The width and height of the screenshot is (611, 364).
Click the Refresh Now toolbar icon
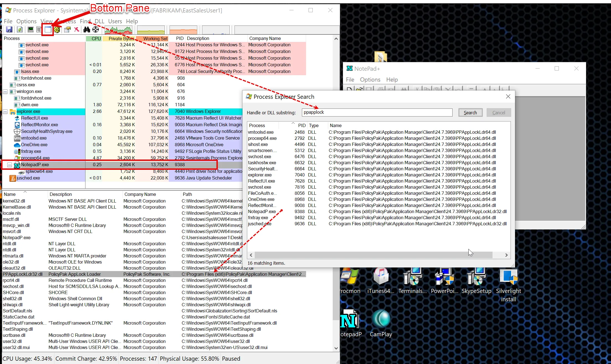tap(20, 29)
